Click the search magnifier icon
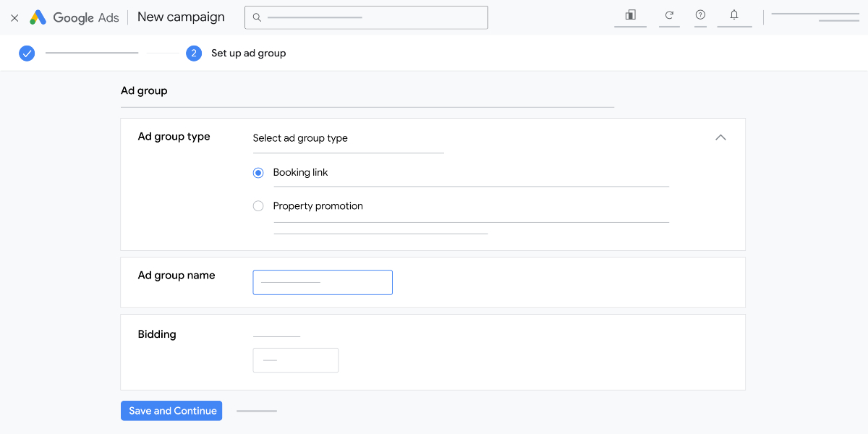 pyautogui.click(x=257, y=17)
